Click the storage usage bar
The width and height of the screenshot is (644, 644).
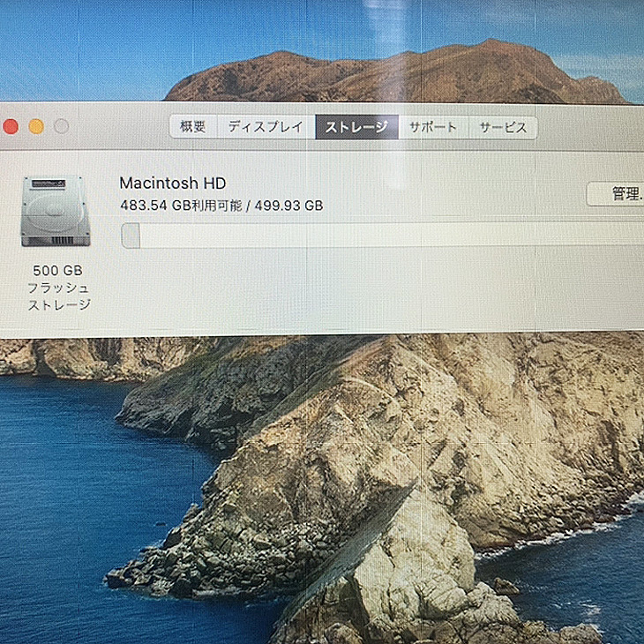382,236
